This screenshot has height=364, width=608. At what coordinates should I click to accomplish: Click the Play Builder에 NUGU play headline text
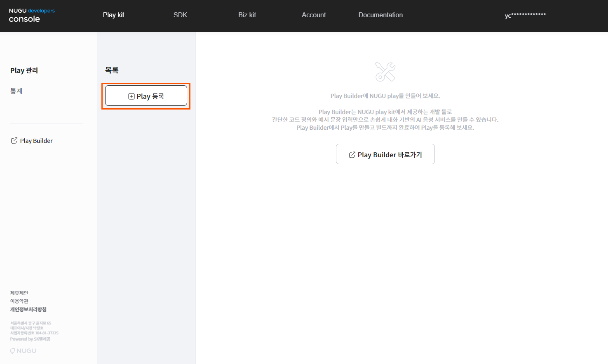385,96
